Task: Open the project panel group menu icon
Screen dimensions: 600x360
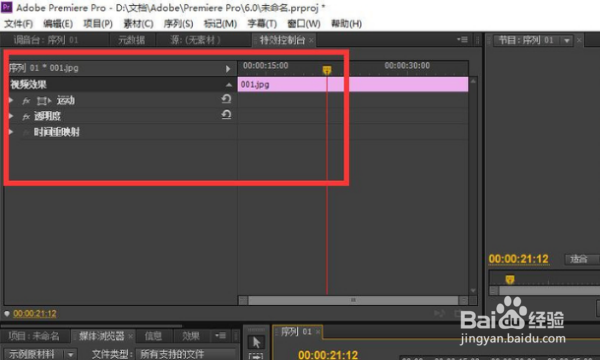Action: tap(220, 336)
